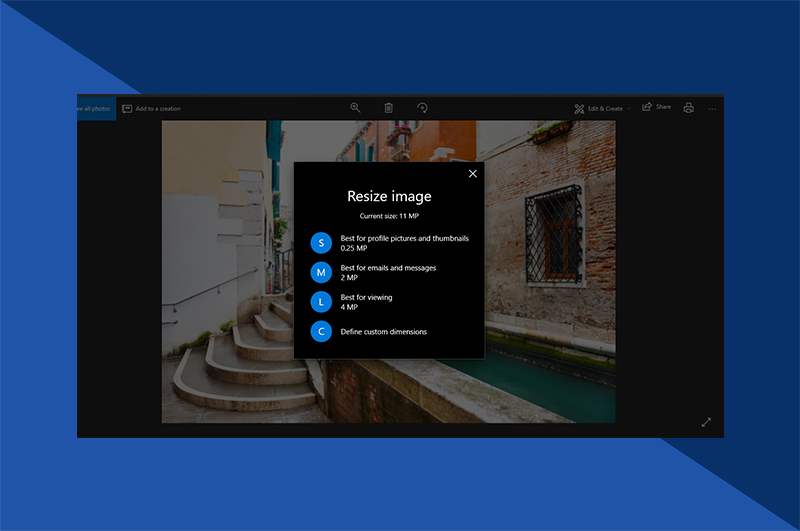The image size is (800, 531).
Task: Click the zoom magnifier icon in toolbar
Action: coord(355,108)
